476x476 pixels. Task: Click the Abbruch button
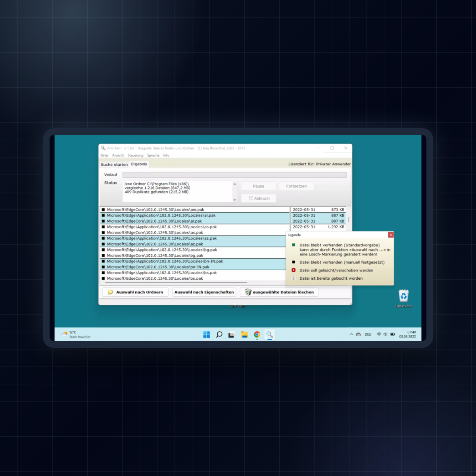coord(259,198)
